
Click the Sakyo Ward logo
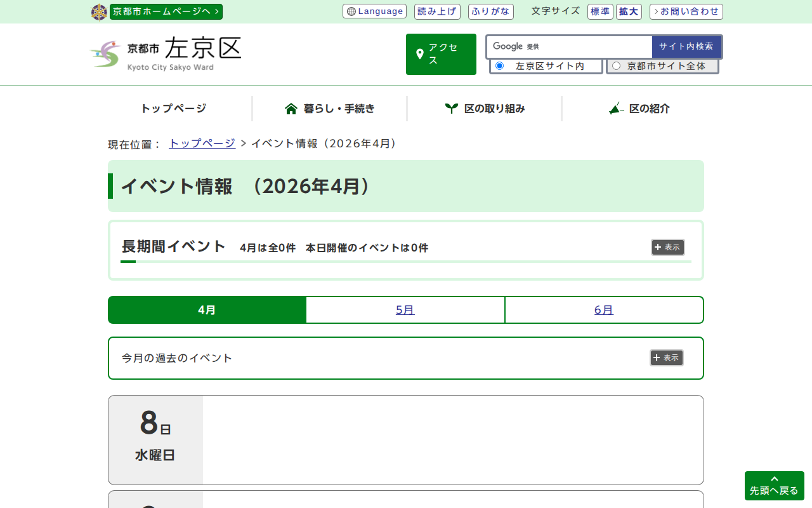(x=166, y=54)
